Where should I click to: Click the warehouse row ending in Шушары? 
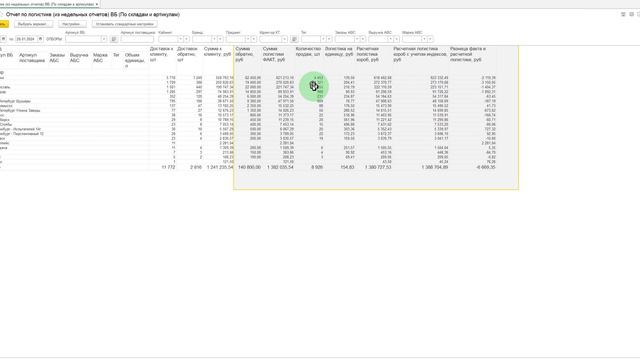[x=16, y=101]
